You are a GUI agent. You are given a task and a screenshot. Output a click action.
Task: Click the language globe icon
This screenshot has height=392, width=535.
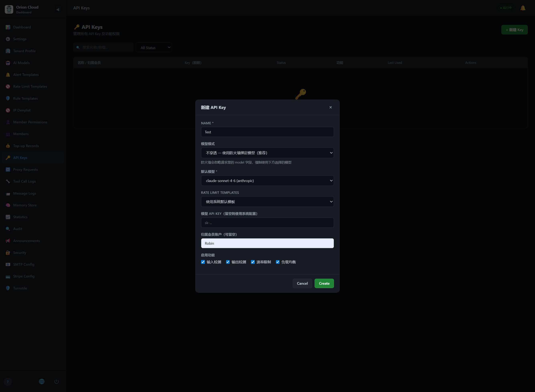pyautogui.click(x=41, y=382)
